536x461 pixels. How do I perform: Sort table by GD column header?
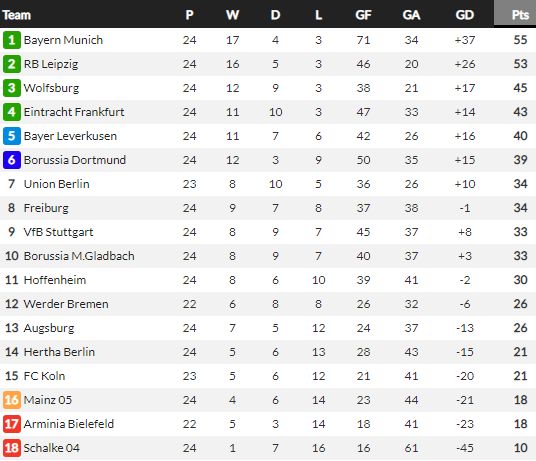(465, 15)
